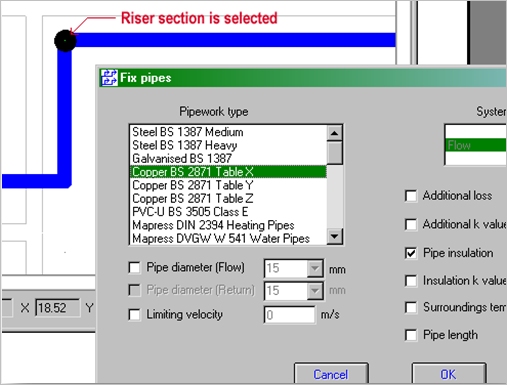507x385 pixels.
Task: Enable the Pipe diameter (Flow) checkbox
Action: pyautogui.click(x=134, y=267)
